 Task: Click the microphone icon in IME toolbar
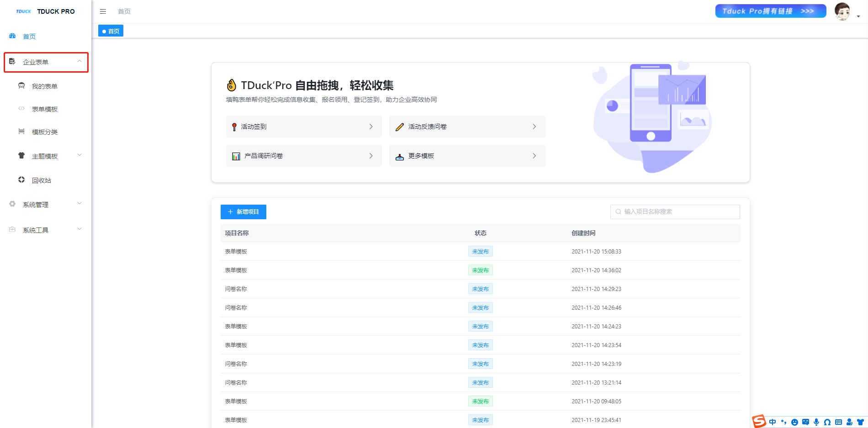point(816,422)
